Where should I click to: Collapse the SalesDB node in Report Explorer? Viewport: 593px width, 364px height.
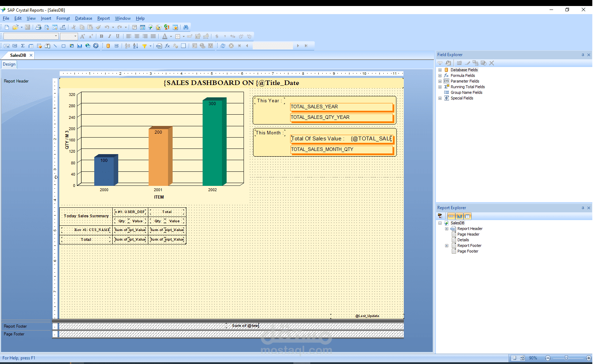tap(440, 223)
